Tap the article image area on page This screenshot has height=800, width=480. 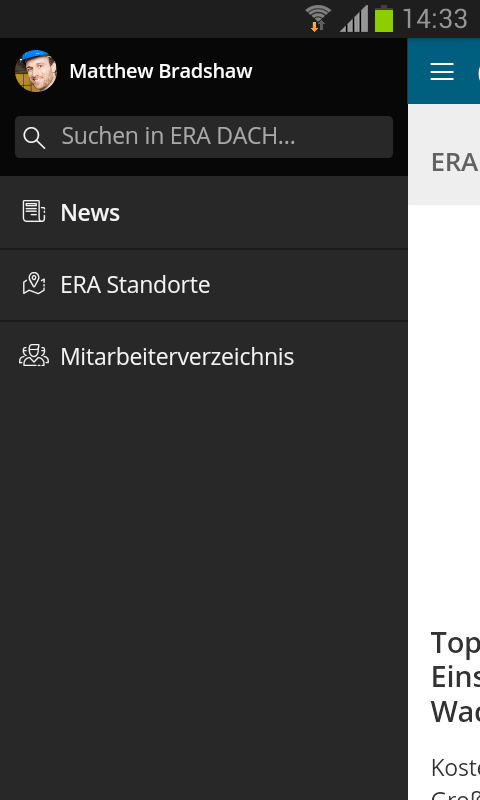pyautogui.click(x=444, y=408)
